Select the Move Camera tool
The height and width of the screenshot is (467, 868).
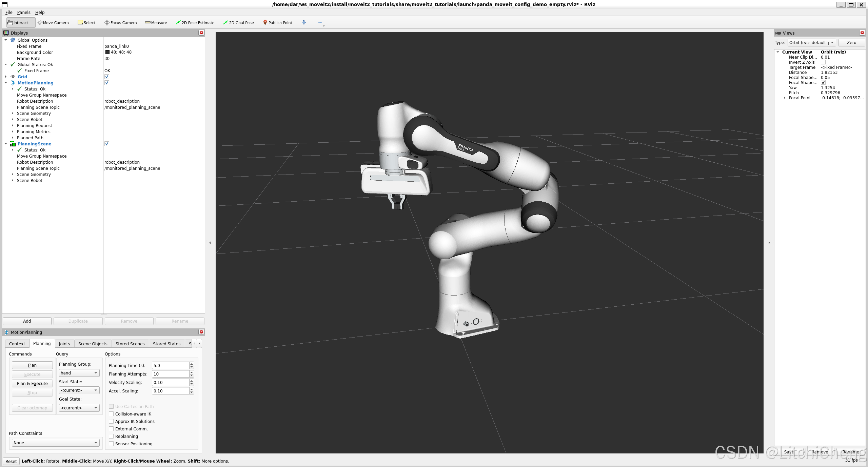click(53, 23)
